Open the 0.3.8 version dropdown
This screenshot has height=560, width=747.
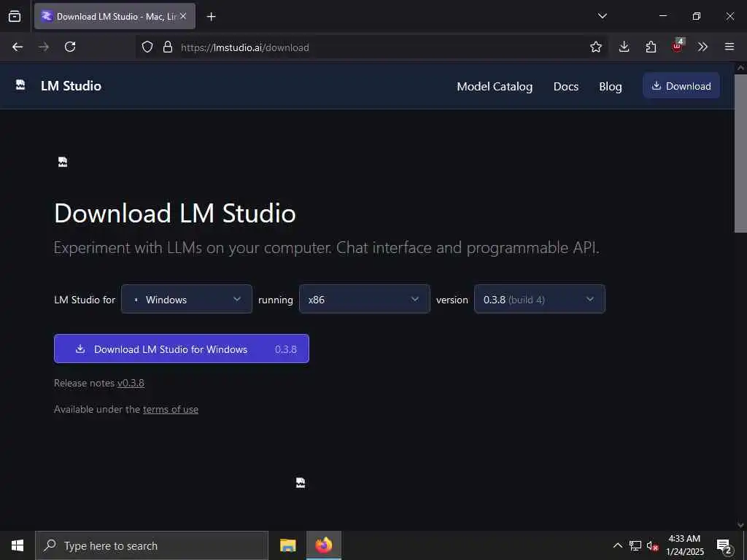tap(540, 299)
